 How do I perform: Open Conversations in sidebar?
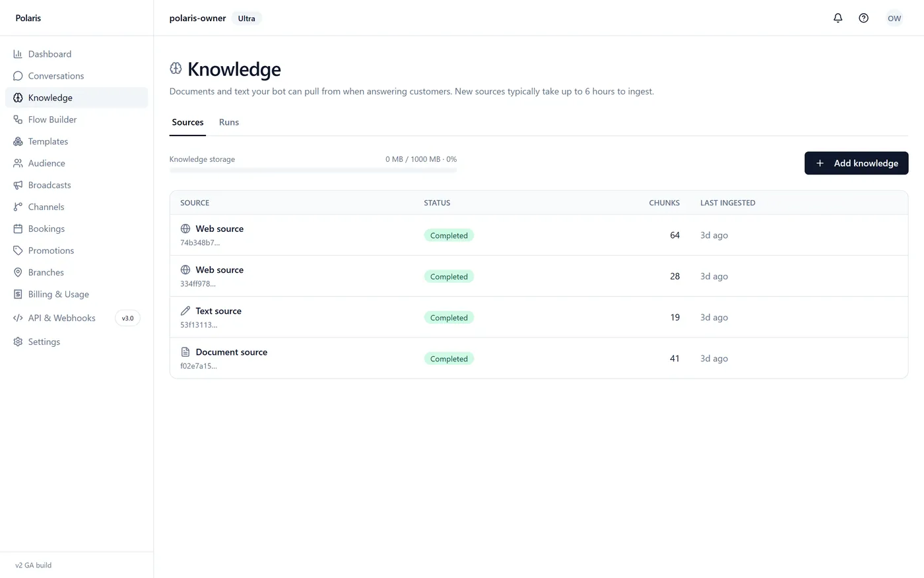click(77, 76)
